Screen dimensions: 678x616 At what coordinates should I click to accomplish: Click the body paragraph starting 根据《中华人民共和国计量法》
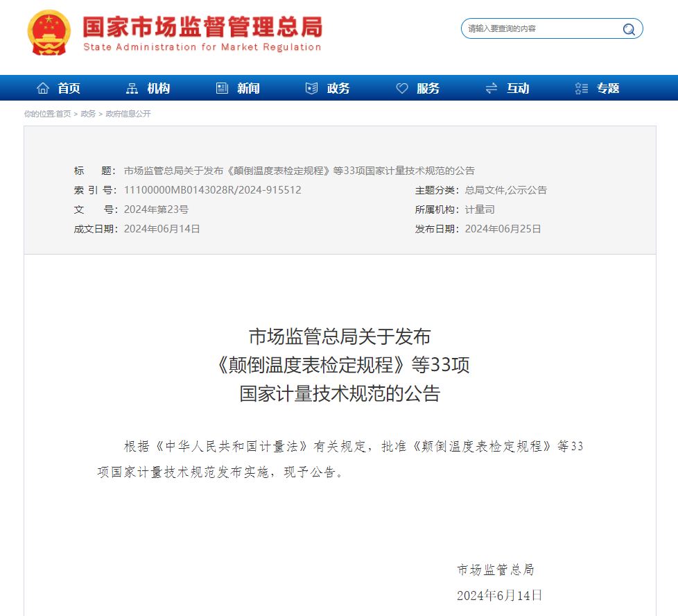click(x=340, y=459)
